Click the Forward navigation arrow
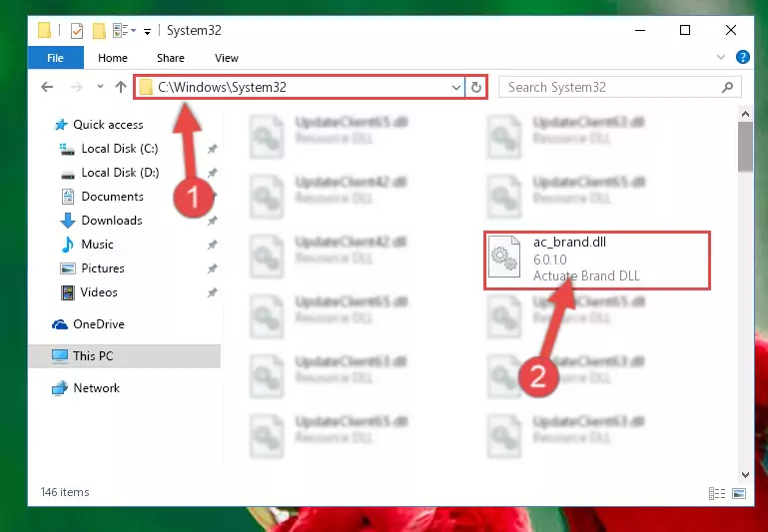The height and width of the screenshot is (532, 768). point(77,87)
